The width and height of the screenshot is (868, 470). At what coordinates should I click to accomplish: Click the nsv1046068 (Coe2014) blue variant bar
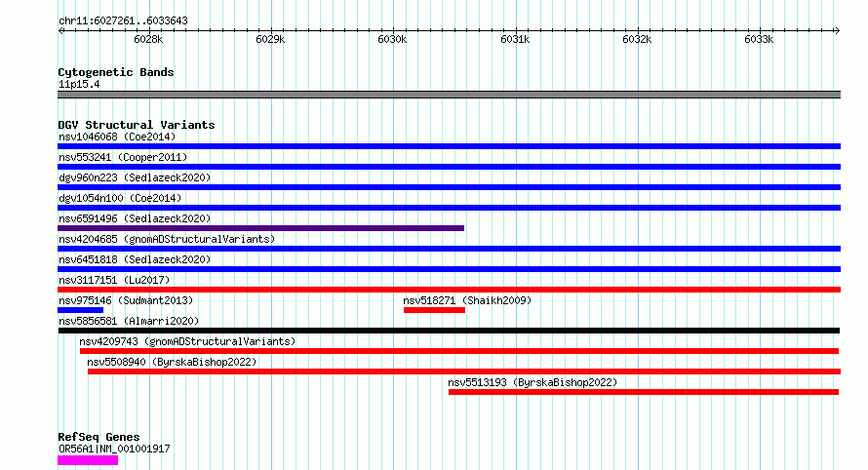pyautogui.click(x=449, y=146)
